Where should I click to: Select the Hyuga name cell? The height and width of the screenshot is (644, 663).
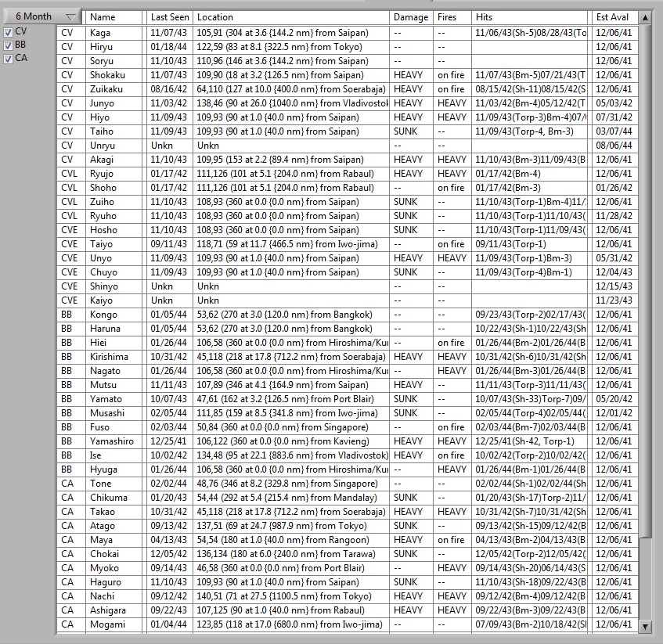point(114,470)
